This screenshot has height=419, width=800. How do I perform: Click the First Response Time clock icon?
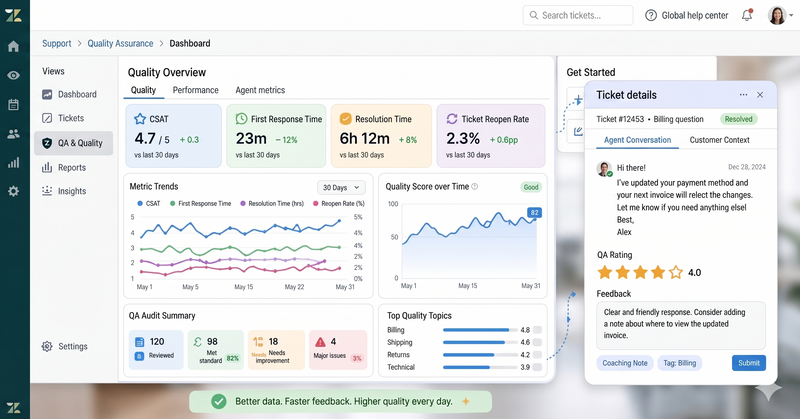(241, 119)
